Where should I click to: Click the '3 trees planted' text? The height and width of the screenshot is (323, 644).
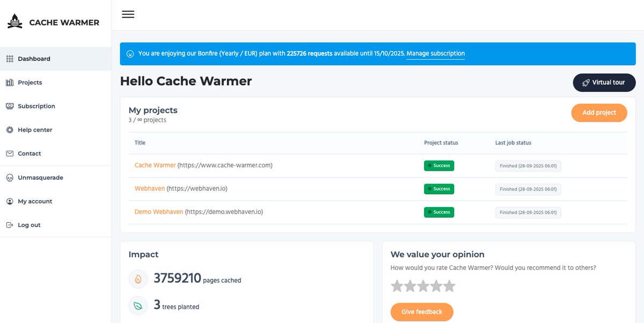(x=177, y=305)
